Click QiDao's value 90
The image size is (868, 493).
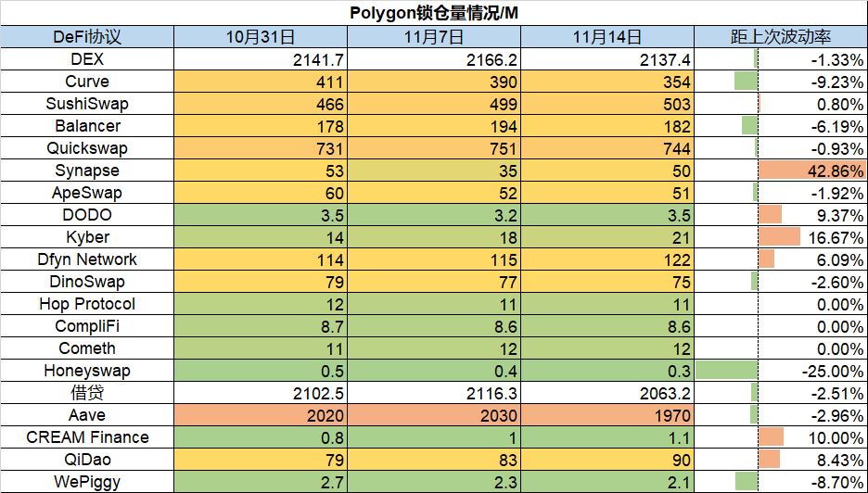pyautogui.click(x=607, y=460)
